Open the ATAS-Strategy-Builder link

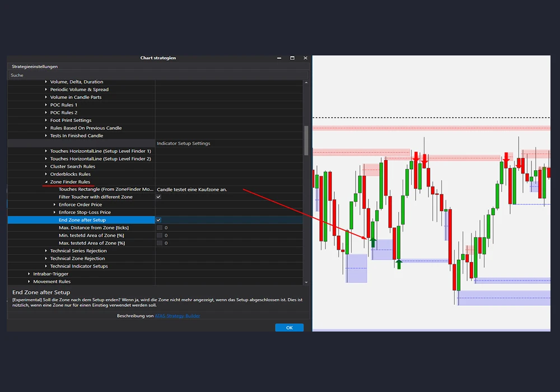(x=177, y=316)
